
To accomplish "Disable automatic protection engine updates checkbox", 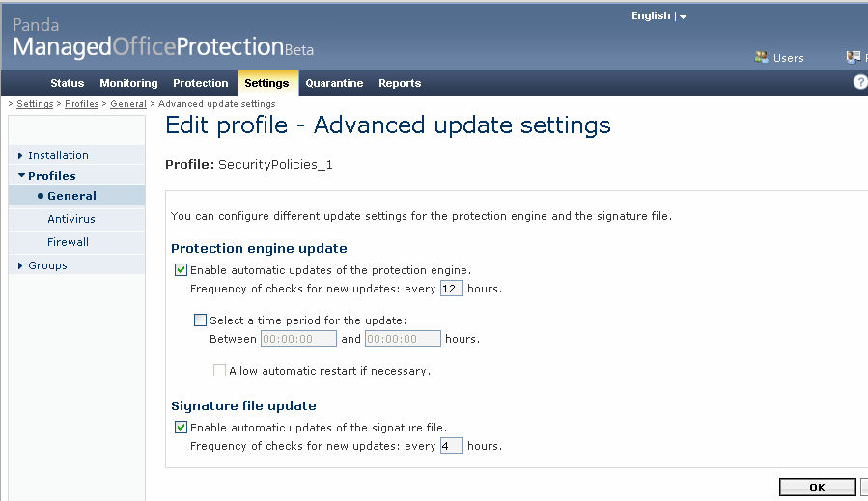I will [181, 270].
